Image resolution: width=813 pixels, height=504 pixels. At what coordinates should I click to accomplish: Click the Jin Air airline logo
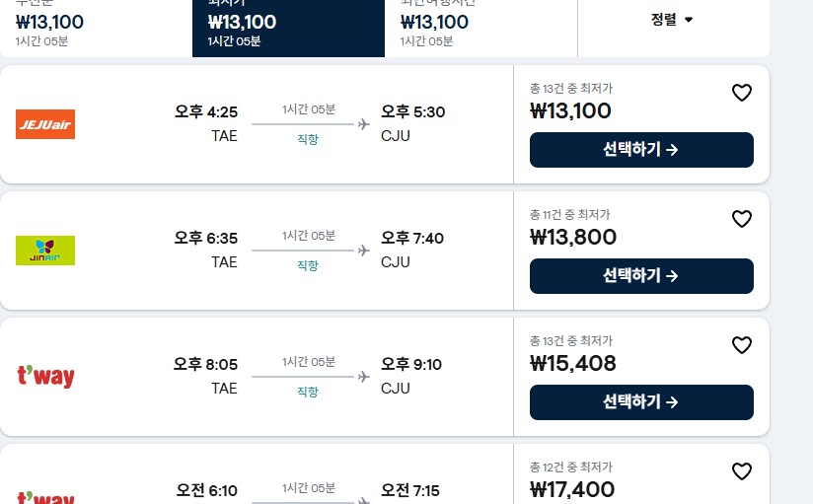(x=45, y=251)
